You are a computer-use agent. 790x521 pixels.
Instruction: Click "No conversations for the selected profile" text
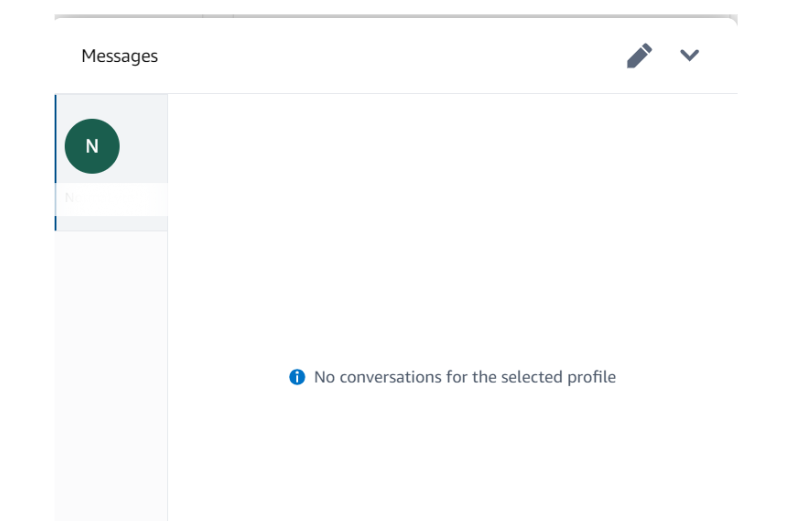pyautogui.click(x=465, y=377)
